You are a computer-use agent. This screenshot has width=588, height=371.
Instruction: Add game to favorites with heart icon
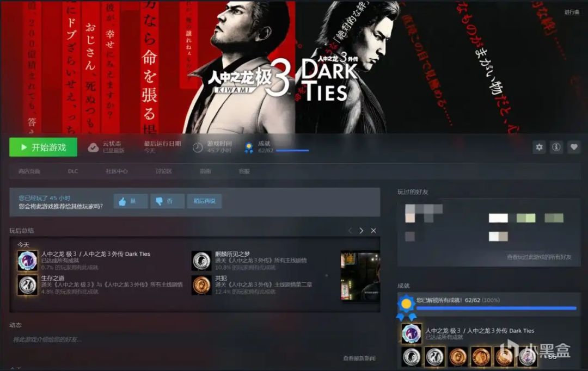574,147
